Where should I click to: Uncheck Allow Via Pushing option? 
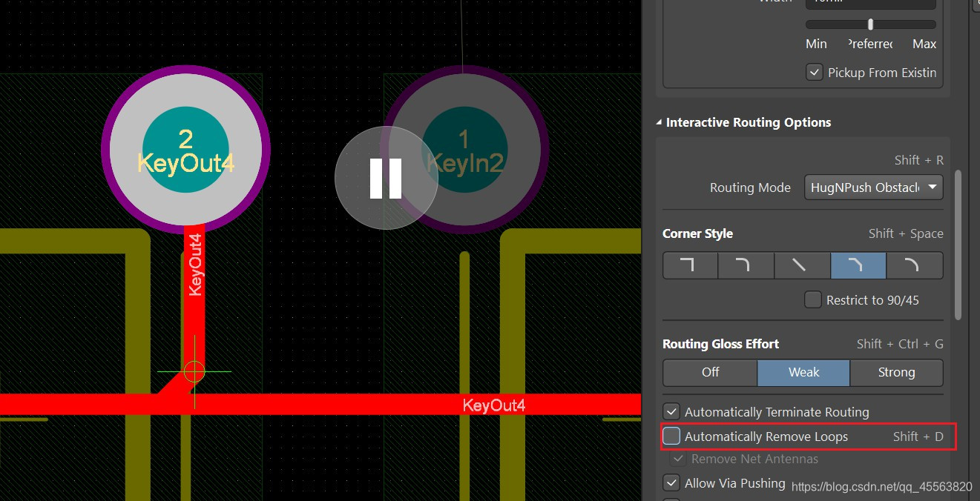(671, 483)
